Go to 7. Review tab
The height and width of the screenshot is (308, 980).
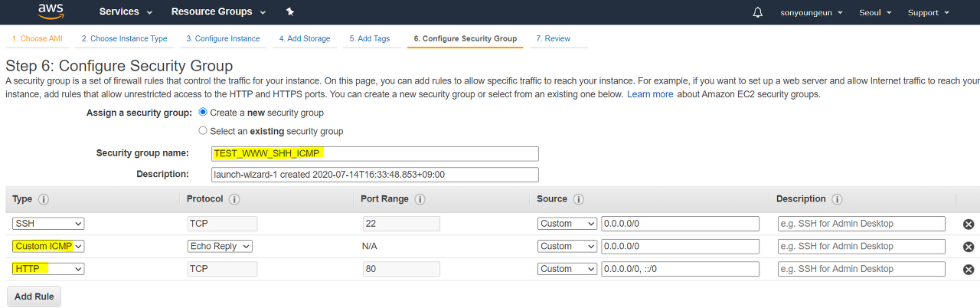click(553, 38)
